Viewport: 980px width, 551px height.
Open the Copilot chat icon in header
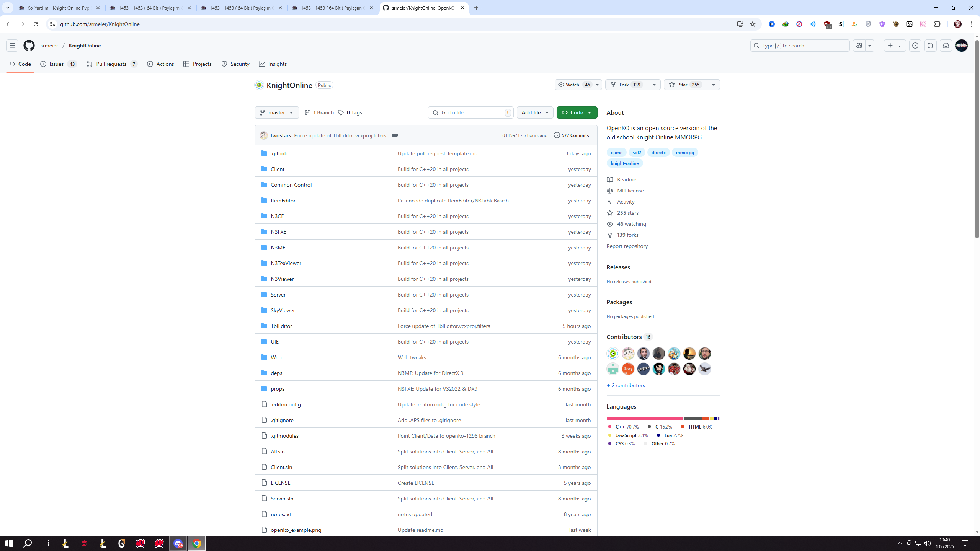click(859, 46)
